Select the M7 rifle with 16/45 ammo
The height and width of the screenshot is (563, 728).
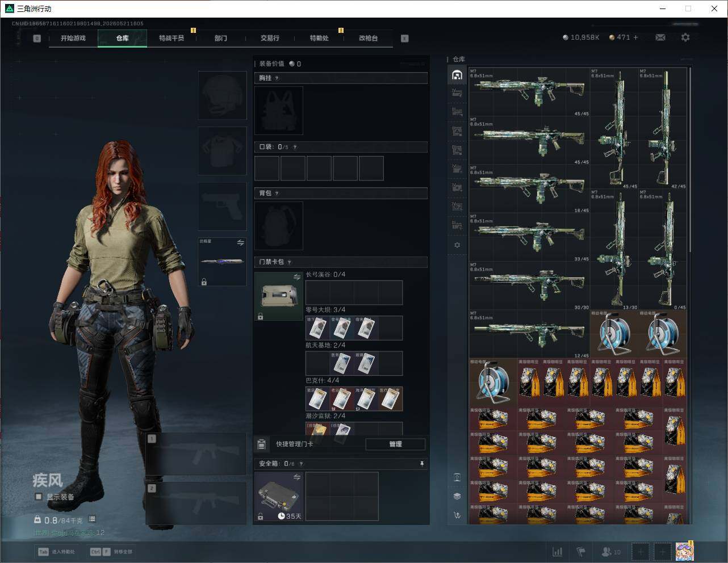tap(529, 189)
